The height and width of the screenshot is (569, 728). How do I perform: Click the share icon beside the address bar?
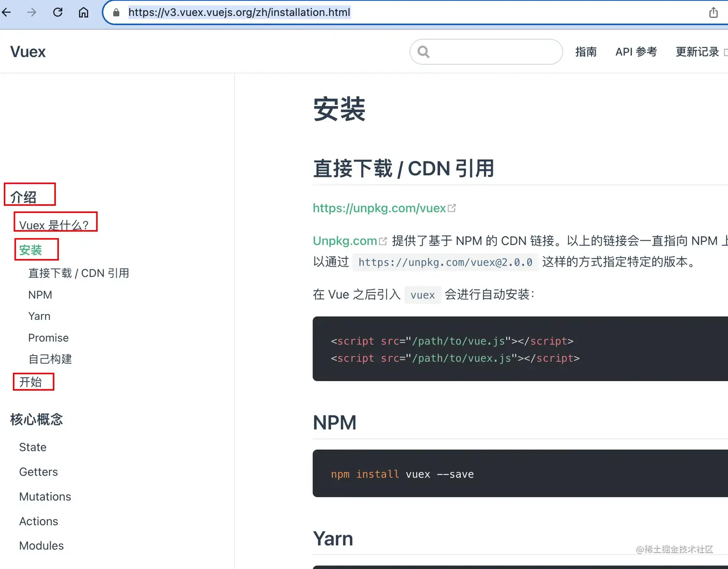tap(714, 13)
